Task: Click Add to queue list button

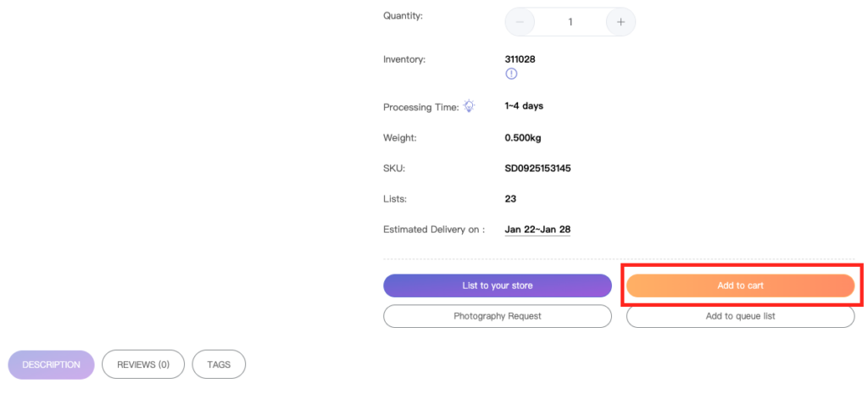Action: point(740,316)
